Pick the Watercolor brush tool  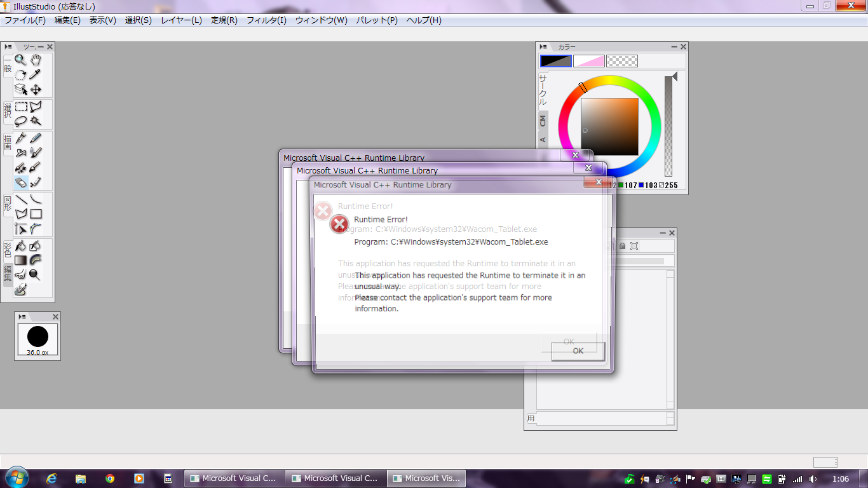[36, 152]
